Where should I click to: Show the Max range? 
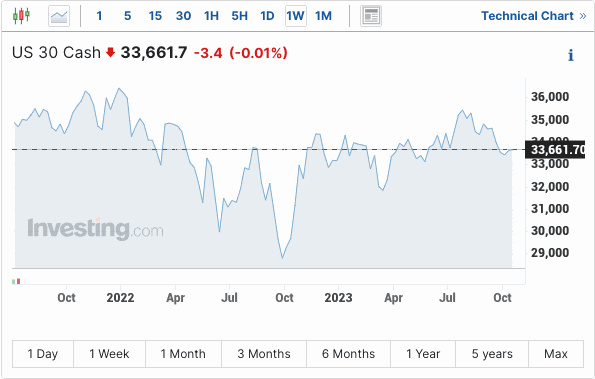click(556, 354)
